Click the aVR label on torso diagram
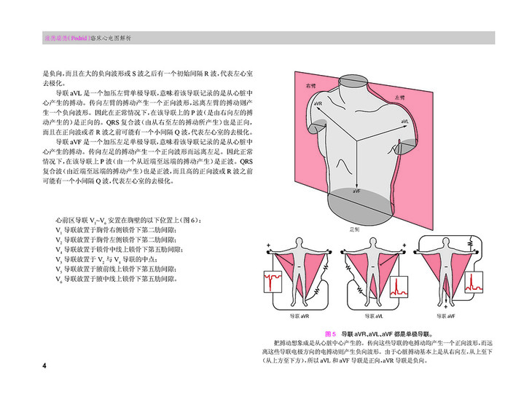The width and height of the screenshot is (532, 399). click(x=317, y=104)
